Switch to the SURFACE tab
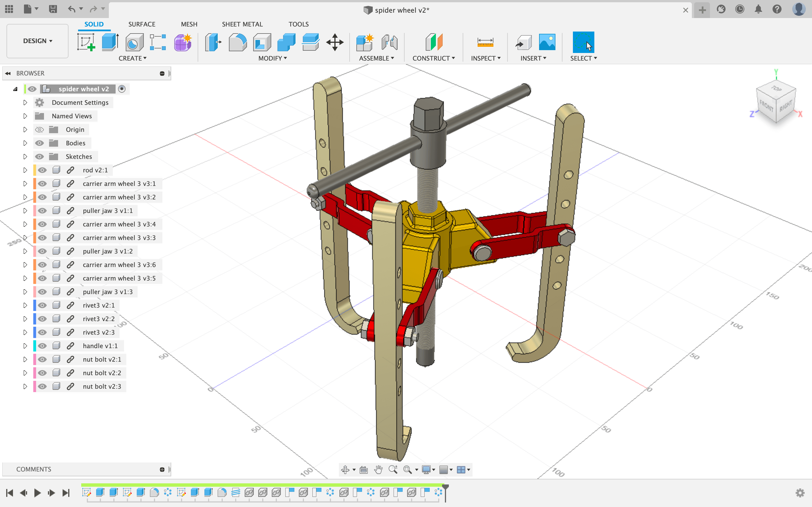The width and height of the screenshot is (812, 507). [x=142, y=24]
